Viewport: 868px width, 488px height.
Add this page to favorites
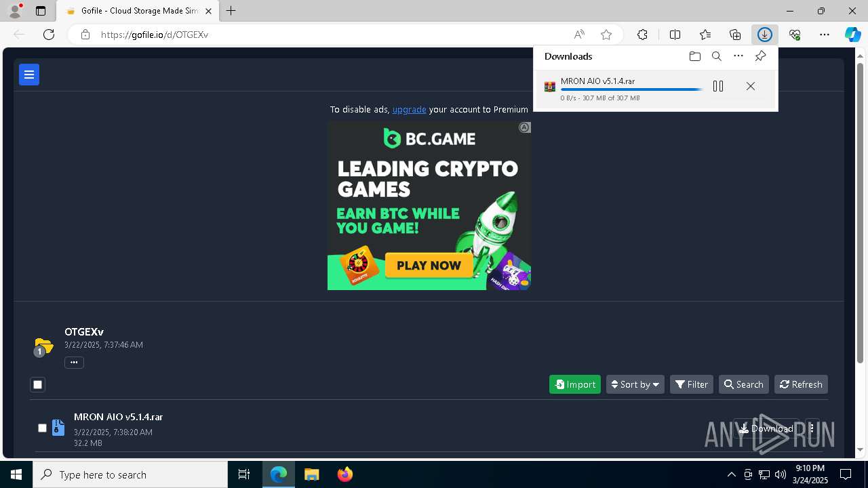click(x=606, y=35)
